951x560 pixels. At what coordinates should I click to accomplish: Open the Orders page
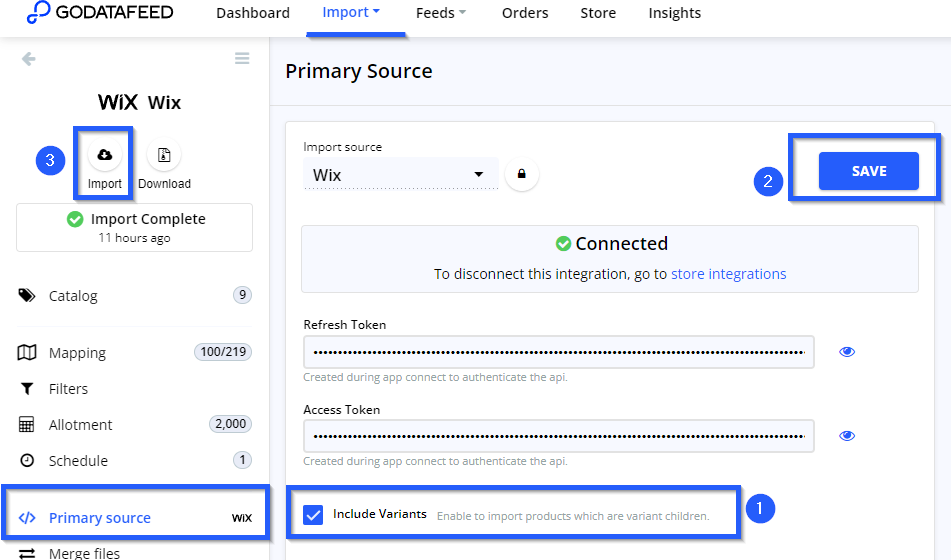525,13
